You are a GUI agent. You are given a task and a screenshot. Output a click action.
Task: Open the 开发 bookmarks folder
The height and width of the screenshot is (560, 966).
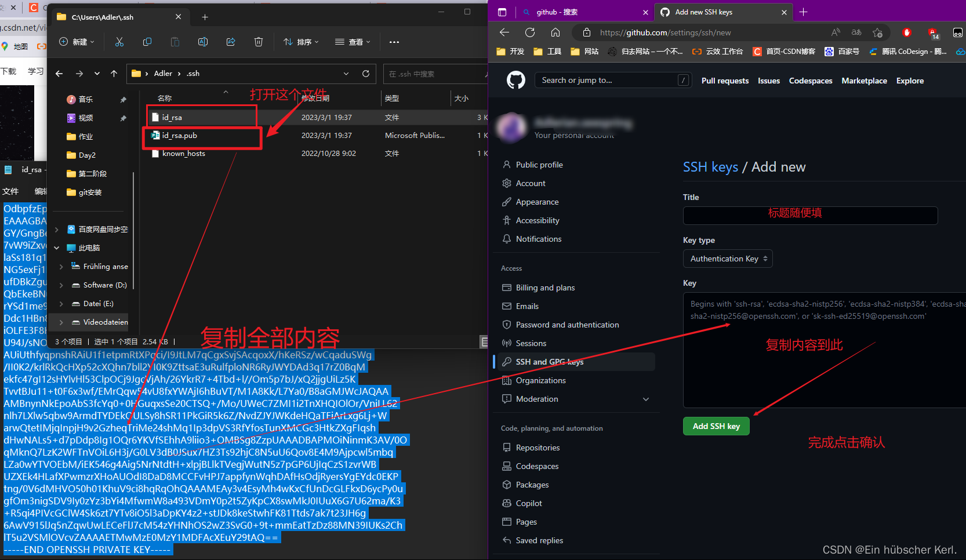pyautogui.click(x=510, y=52)
